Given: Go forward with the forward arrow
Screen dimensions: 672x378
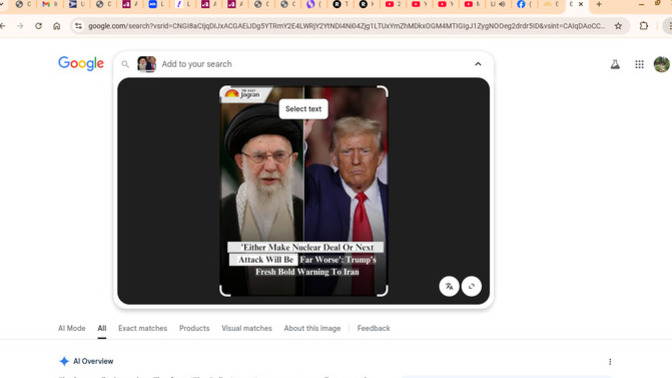Looking at the screenshot, I should click(x=20, y=26).
